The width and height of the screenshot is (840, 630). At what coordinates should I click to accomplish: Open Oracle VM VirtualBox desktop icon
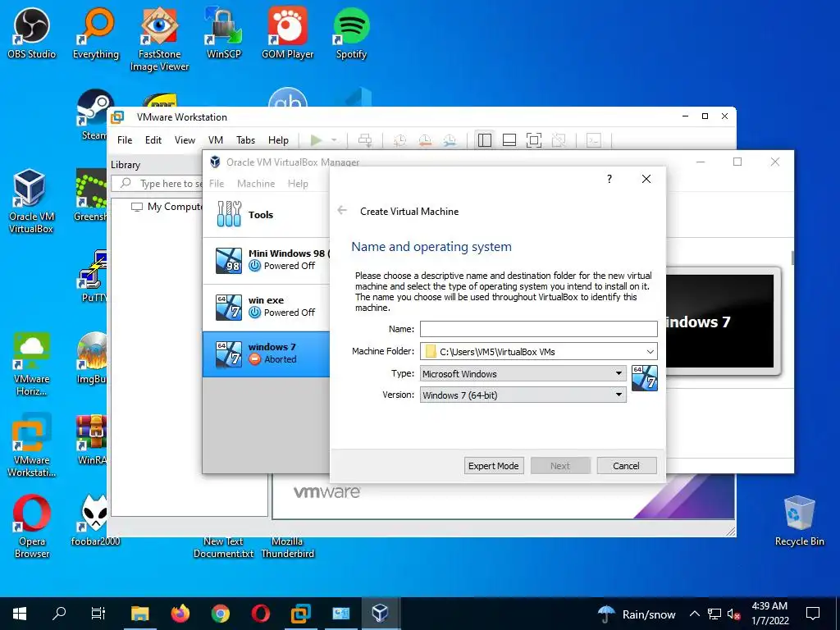(30, 202)
